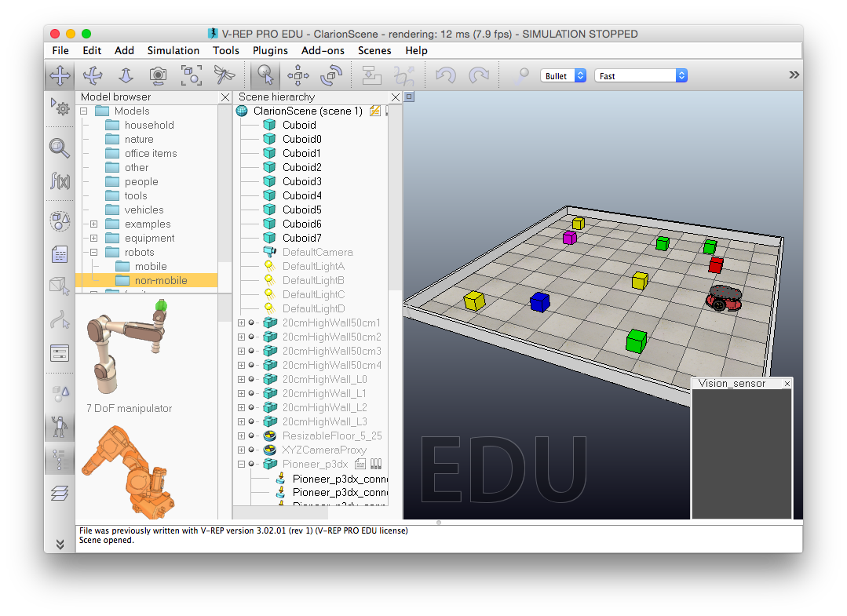Open the Bullet physics engine dropdown
Screen dimensions: 847x616
pyautogui.click(x=564, y=76)
